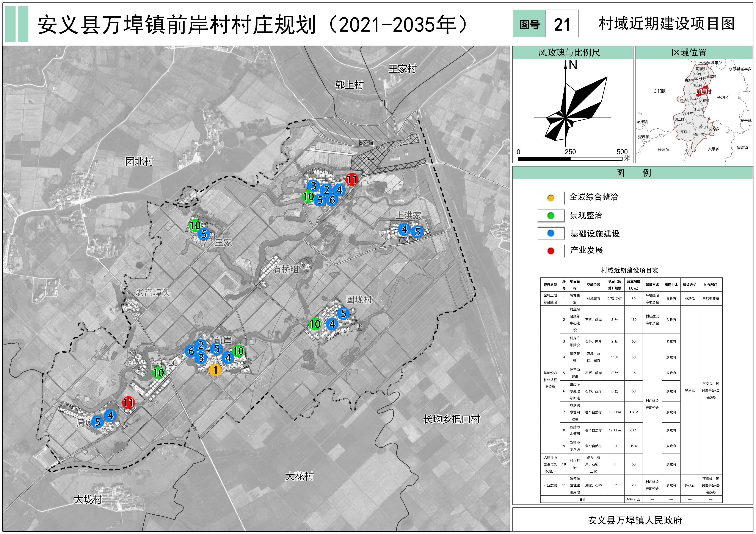Click blue marker 5 in 上洪家 village
The width and height of the screenshot is (756, 534).
(417, 232)
